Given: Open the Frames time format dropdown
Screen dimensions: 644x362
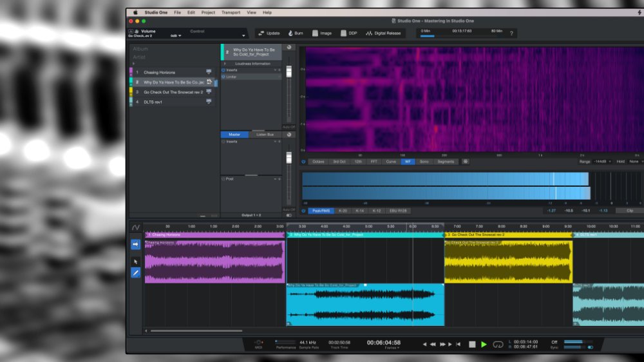Looking at the screenshot, I should point(392,348).
